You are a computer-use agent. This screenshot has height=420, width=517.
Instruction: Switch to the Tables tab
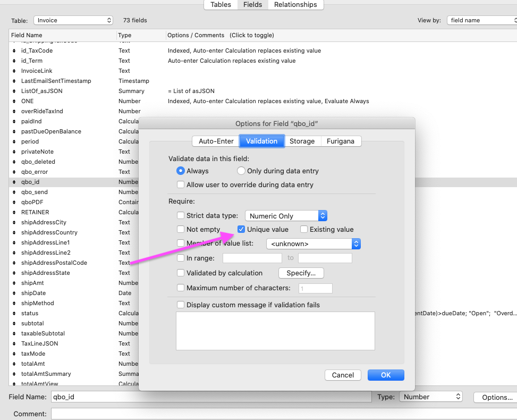(x=221, y=5)
